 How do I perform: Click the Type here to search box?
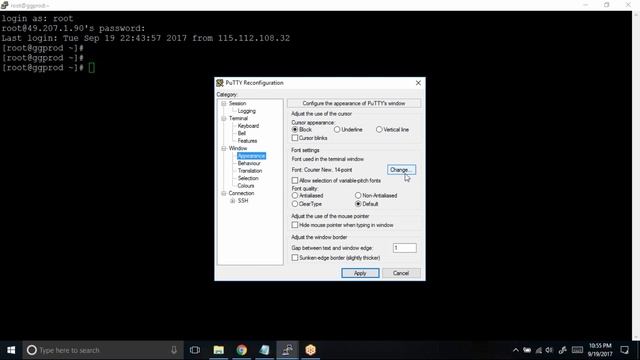click(x=103, y=350)
